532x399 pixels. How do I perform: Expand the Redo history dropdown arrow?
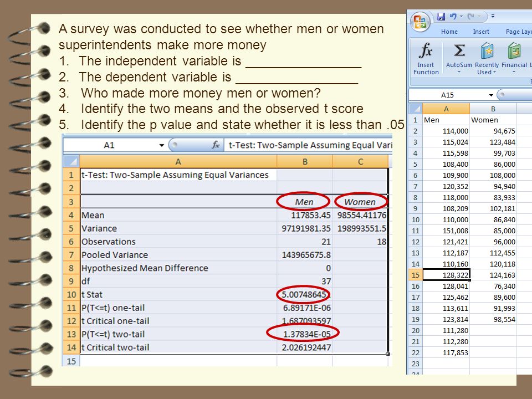tap(479, 16)
